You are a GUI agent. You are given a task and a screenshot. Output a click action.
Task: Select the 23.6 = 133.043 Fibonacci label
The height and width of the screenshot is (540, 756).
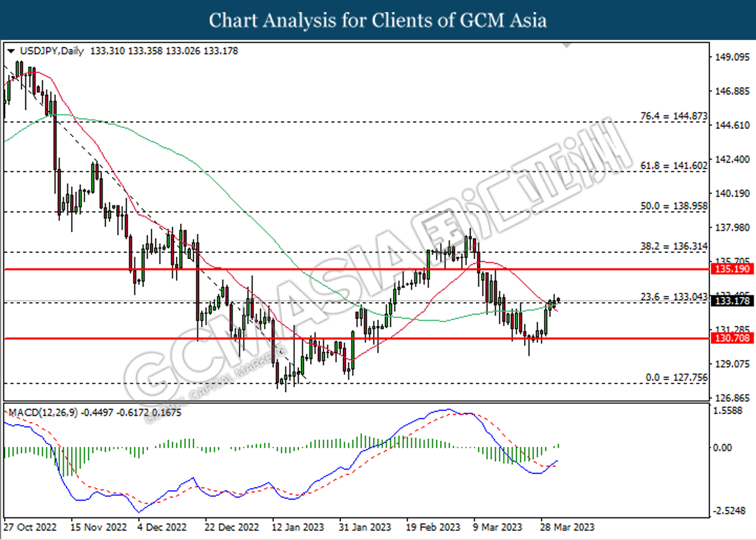pyautogui.click(x=674, y=297)
